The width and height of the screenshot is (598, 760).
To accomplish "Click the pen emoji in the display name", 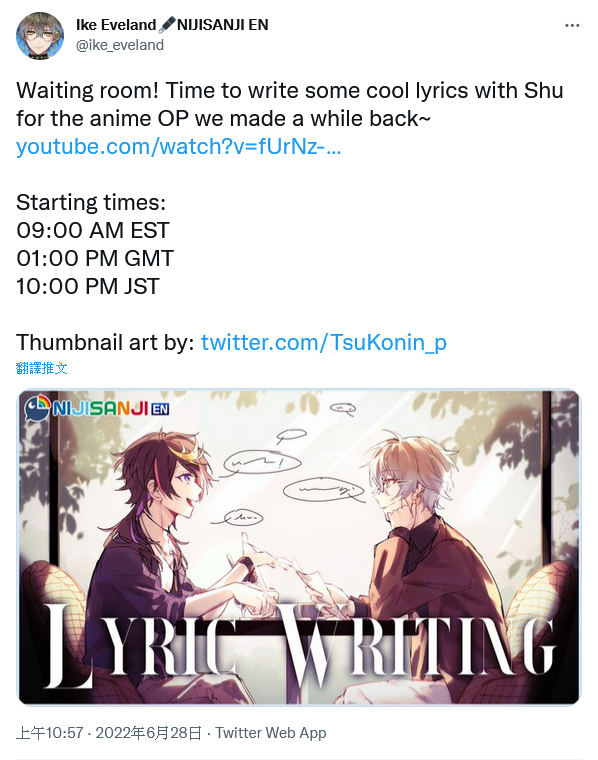I will 167,25.
